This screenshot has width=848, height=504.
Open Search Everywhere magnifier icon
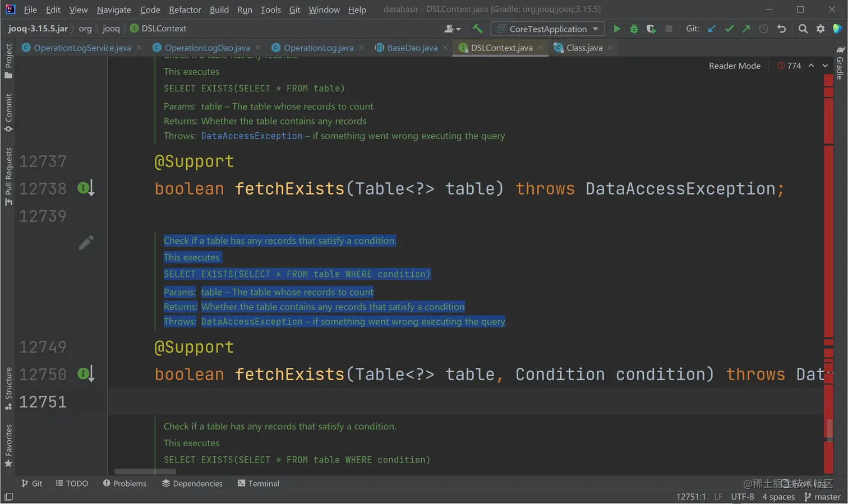(803, 29)
